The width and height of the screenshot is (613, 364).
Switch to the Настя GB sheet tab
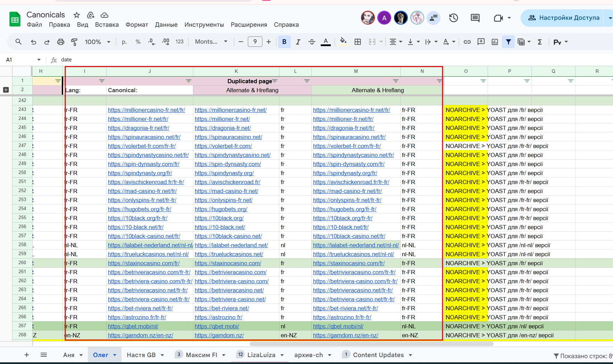tap(141, 355)
